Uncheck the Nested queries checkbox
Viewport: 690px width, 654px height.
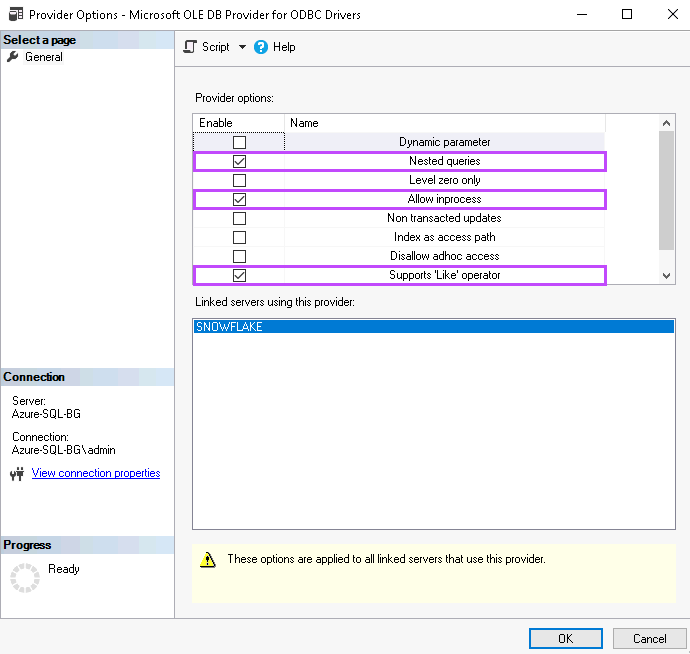pos(239,161)
